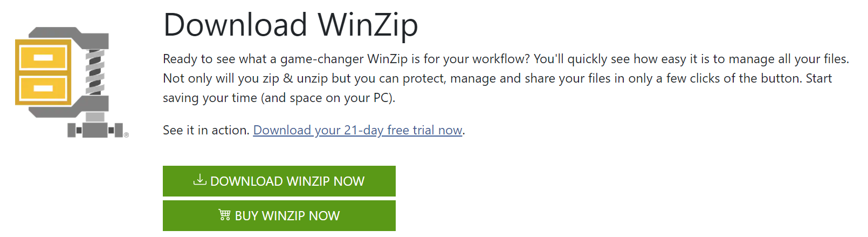Viewport: 868px width, 237px height.
Task: Open the 21-day free trial download link
Action: coord(357,130)
